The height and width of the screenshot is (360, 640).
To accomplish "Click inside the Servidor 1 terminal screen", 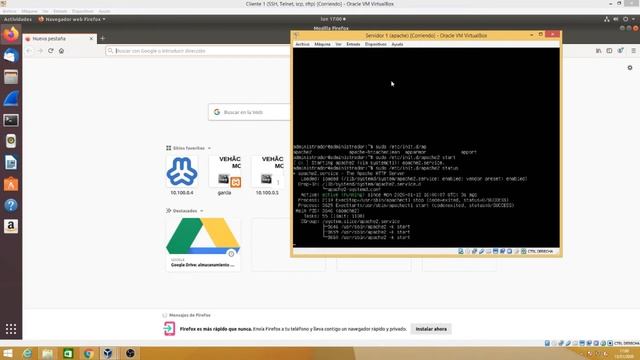I will click(426, 147).
